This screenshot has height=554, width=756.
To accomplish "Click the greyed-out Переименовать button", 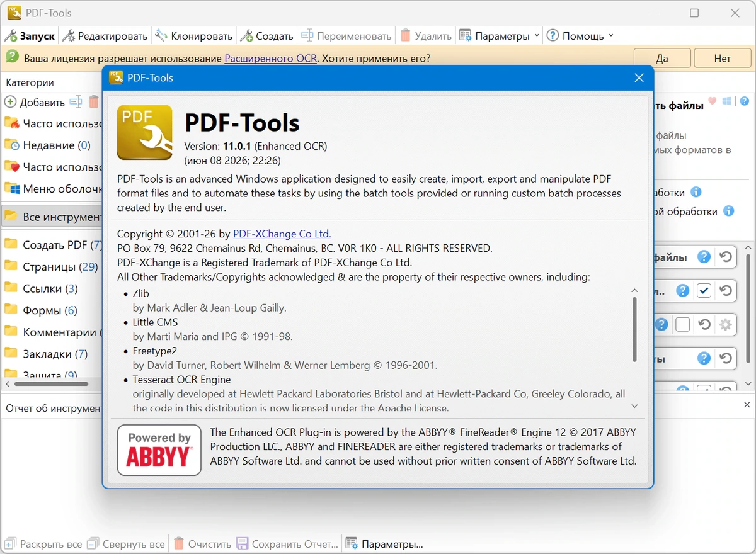I will (346, 36).
